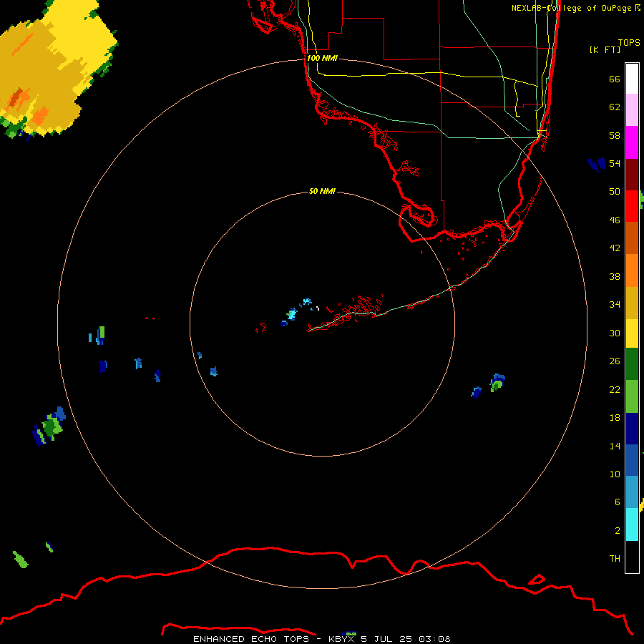Image resolution: width=644 pixels, height=644 pixels.
Task: Click the "[K FT]" units label
Action: coord(605,49)
